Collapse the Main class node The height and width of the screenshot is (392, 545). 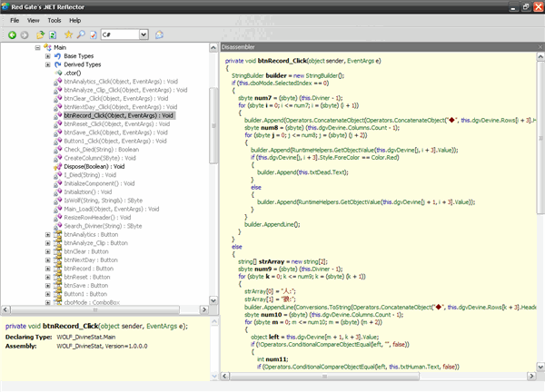click(37, 47)
